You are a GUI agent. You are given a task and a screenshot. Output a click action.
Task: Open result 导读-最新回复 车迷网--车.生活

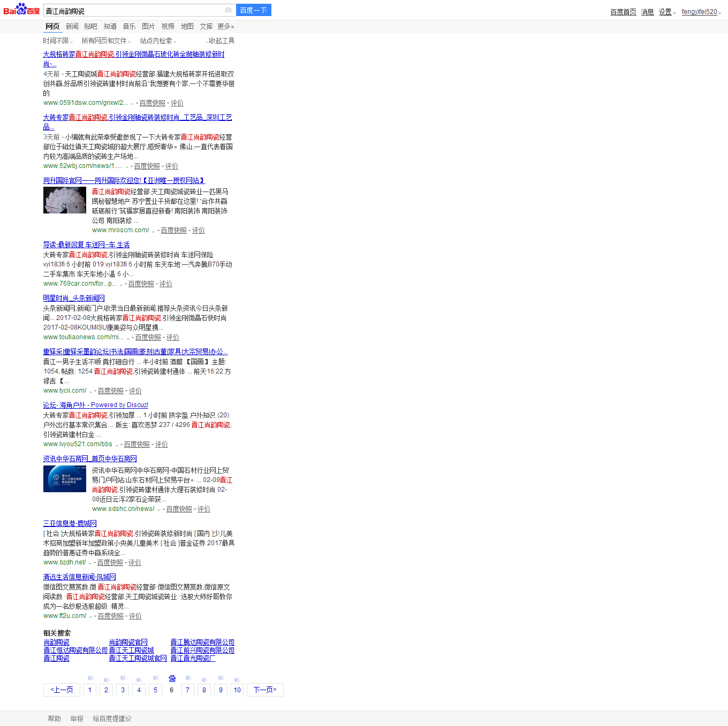pyautogui.click(x=86, y=245)
